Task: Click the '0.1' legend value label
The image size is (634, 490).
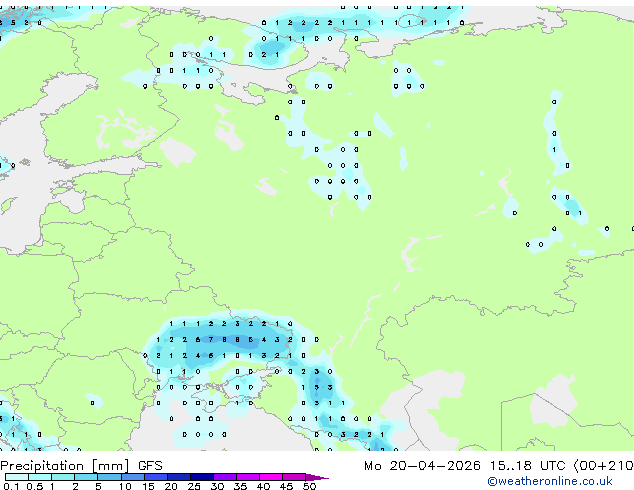Action: pyautogui.click(x=11, y=486)
